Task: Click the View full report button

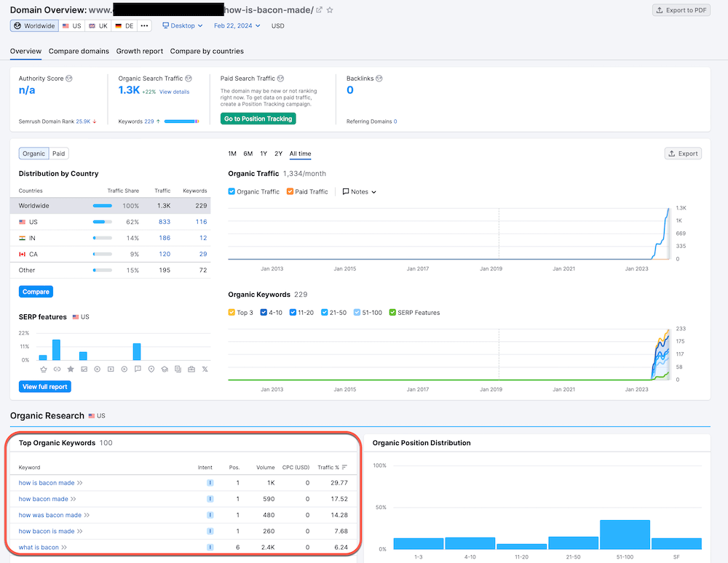Action: click(x=44, y=386)
